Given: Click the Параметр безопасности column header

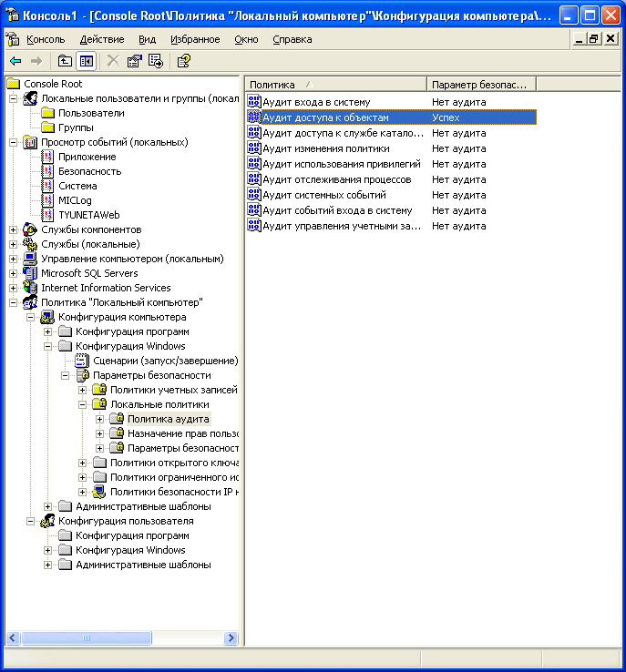Looking at the screenshot, I should 480,84.
